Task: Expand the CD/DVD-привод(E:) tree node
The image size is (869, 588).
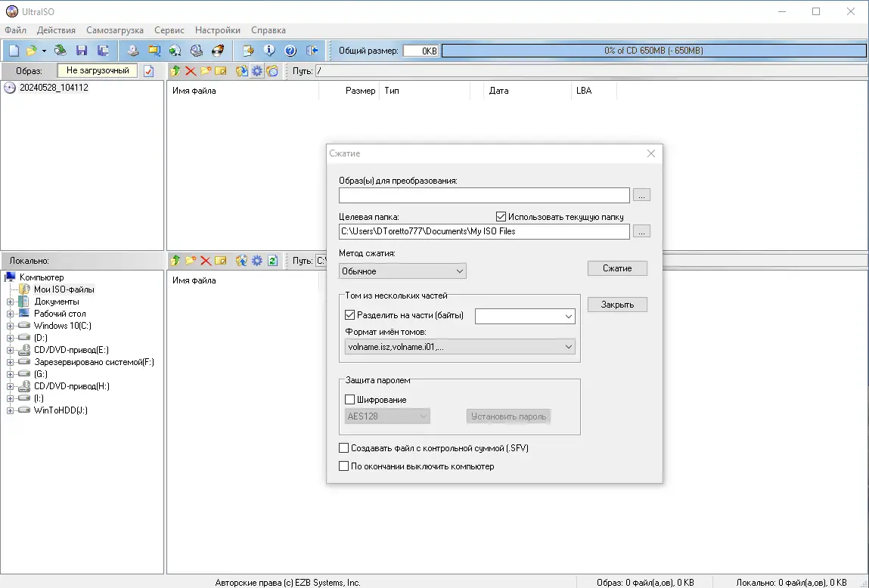Action: 10,351
